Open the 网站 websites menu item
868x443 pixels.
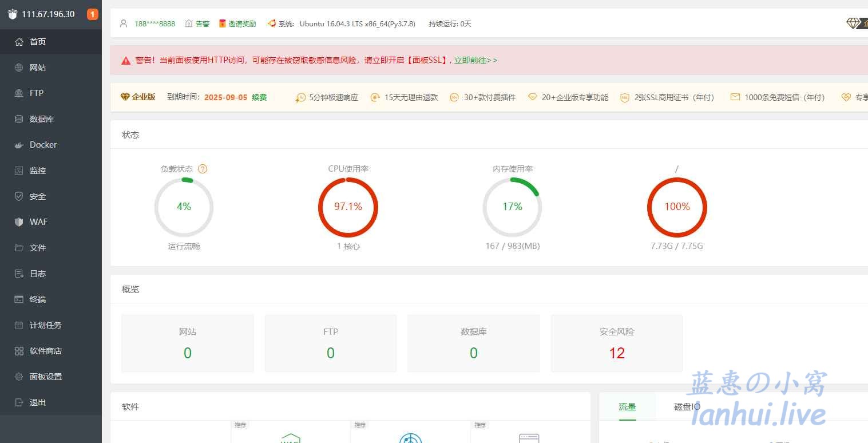[38, 68]
